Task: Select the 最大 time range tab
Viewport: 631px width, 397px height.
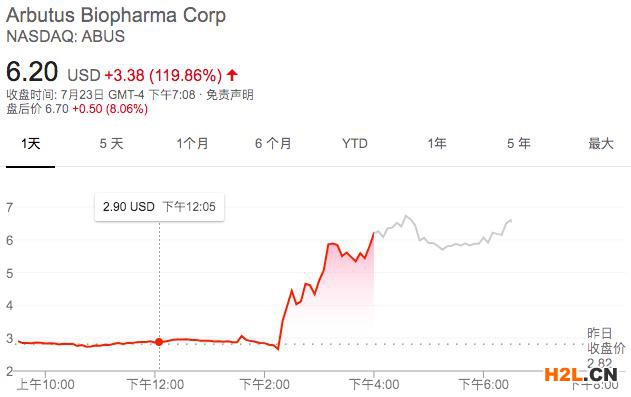Action: (601, 144)
